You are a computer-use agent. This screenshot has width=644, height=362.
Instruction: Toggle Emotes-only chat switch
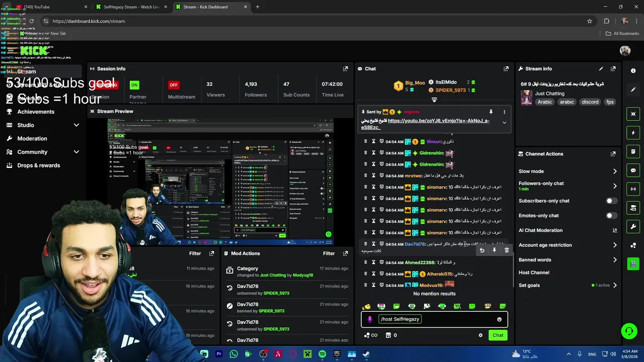[x=611, y=216]
